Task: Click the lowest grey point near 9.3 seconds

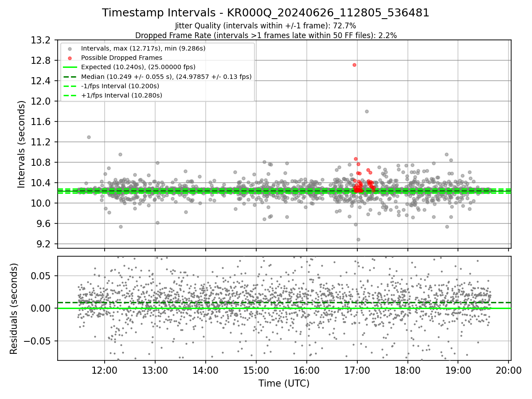Action: [358, 239]
